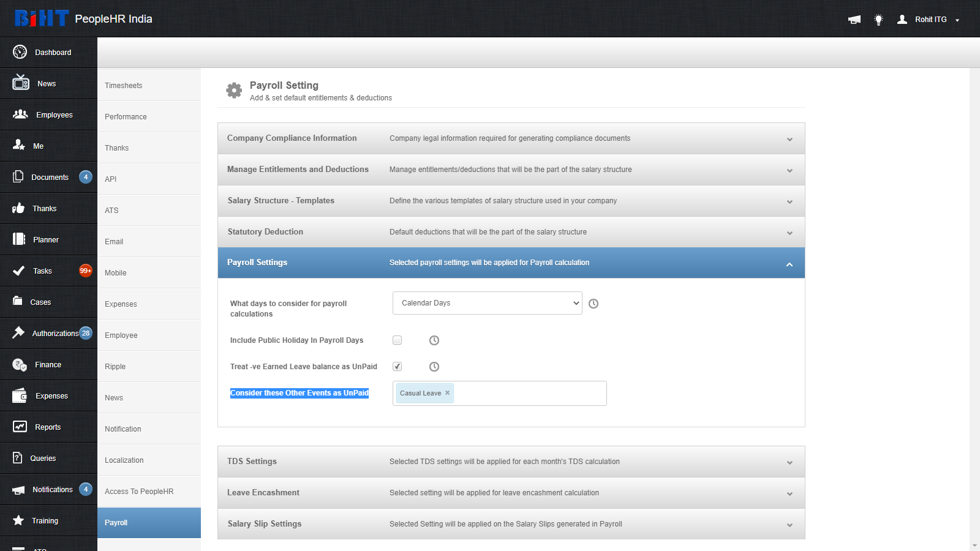The image size is (980, 551).
Task: Expand the TDS Settings section
Action: click(x=511, y=462)
